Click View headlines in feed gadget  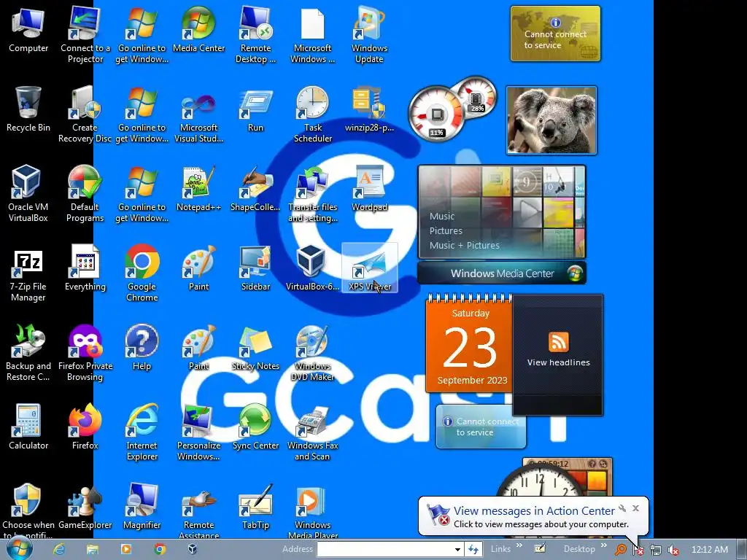click(x=558, y=362)
